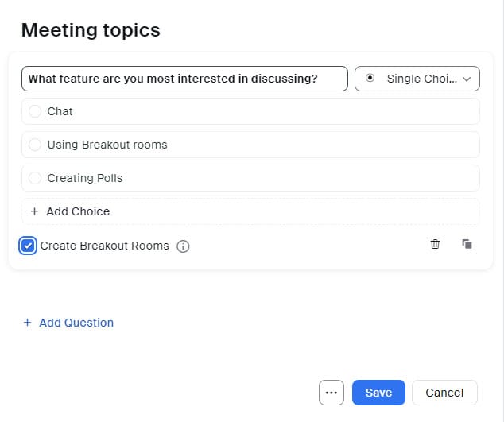Screen dimensions: 504x422
Task: Select the Chat radio button
Action: [x=35, y=111]
